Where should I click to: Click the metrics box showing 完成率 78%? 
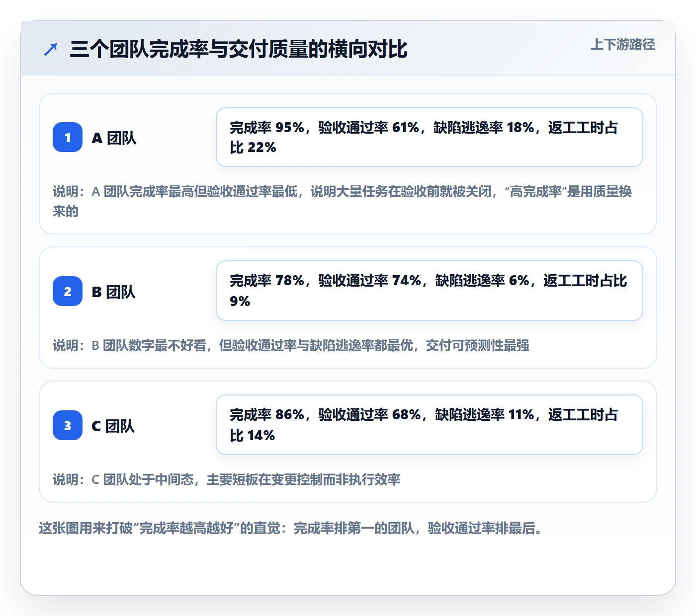click(430, 291)
